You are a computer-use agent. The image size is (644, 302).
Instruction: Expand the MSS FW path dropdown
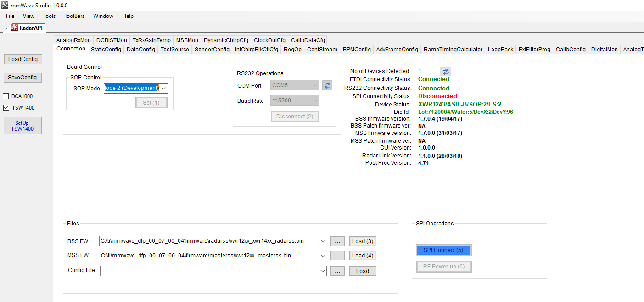[x=323, y=255]
